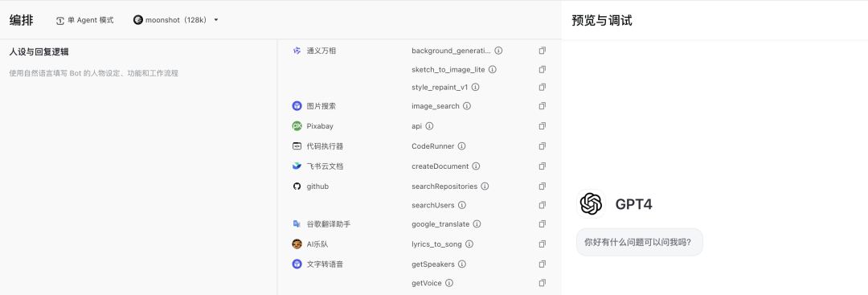
Task: Show info for searchUsers tool
Action: 462,205
